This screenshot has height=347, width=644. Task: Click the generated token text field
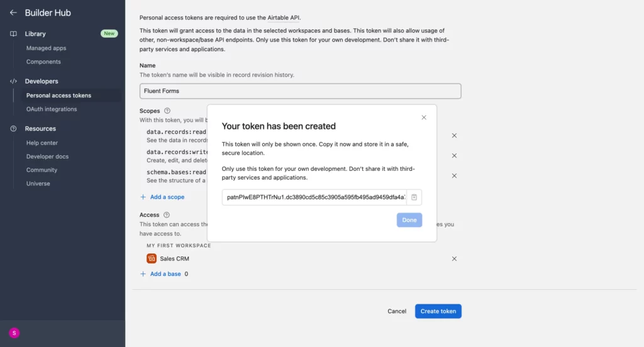(x=314, y=197)
